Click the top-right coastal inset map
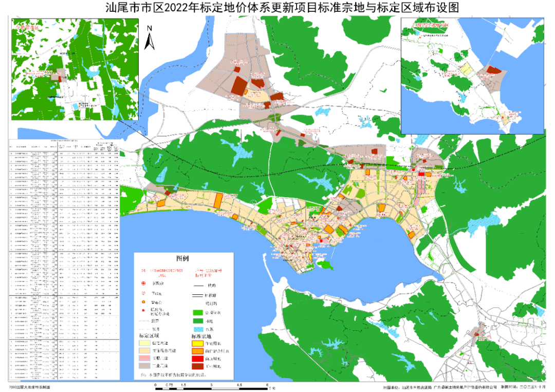 [473, 76]
